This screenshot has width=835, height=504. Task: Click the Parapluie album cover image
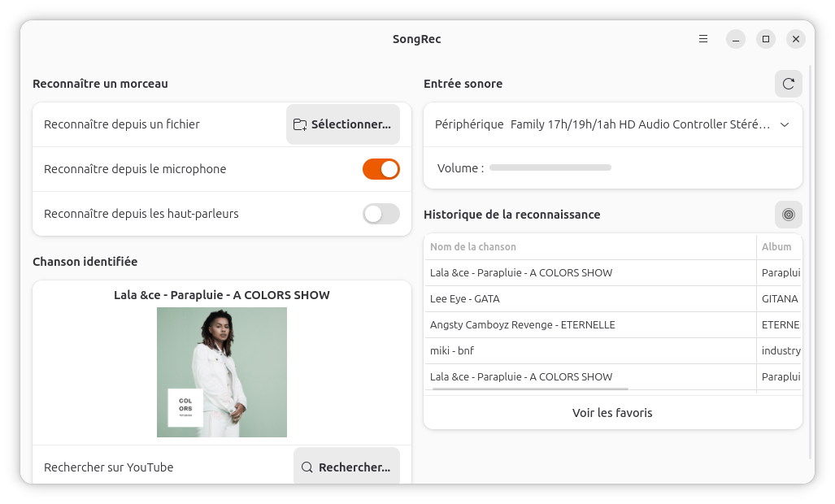click(222, 371)
